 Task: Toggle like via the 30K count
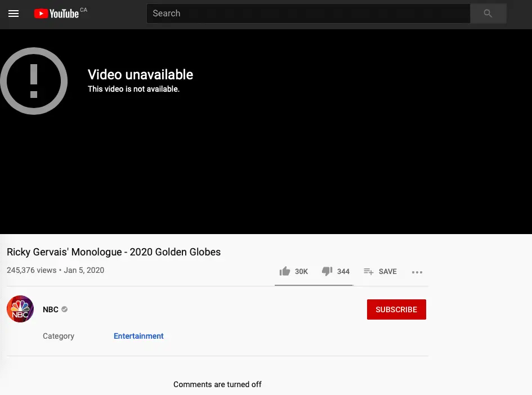click(x=301, y=272)
